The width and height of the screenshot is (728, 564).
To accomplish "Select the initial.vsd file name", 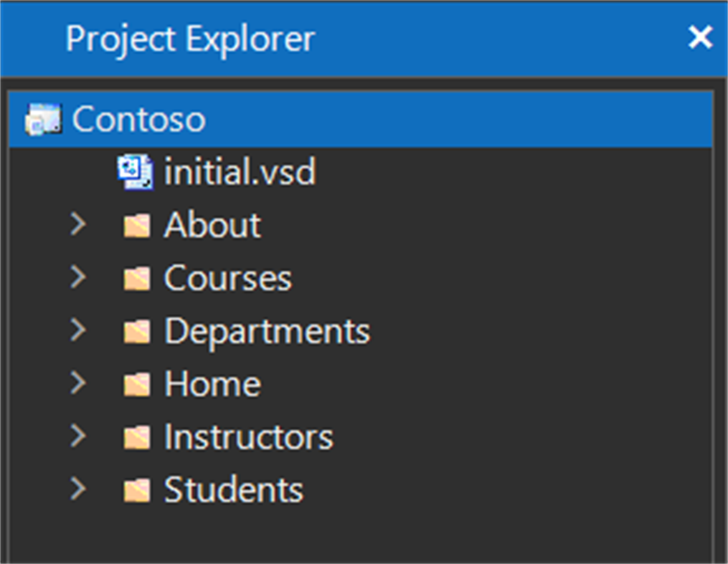I will point(240,173).
